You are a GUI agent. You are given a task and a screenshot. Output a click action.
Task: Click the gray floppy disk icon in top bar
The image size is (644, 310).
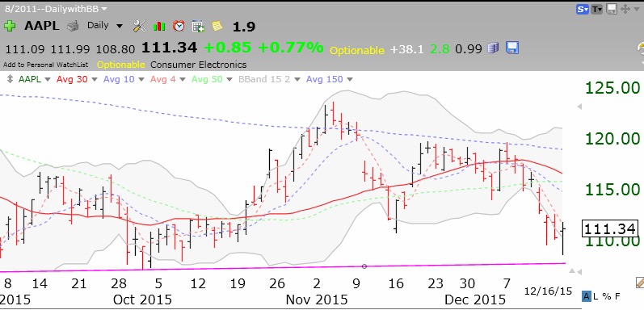(x=612, y=9)
